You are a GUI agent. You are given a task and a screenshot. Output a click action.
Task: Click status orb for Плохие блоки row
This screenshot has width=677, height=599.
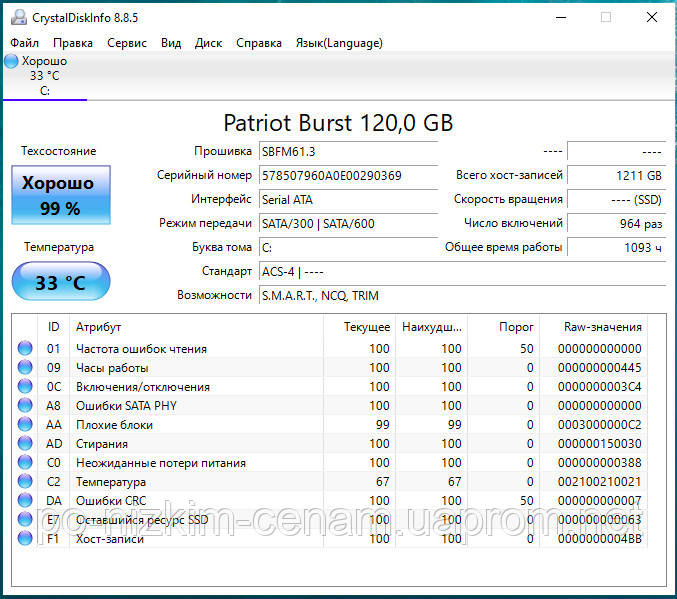click(x=25, y=425)
